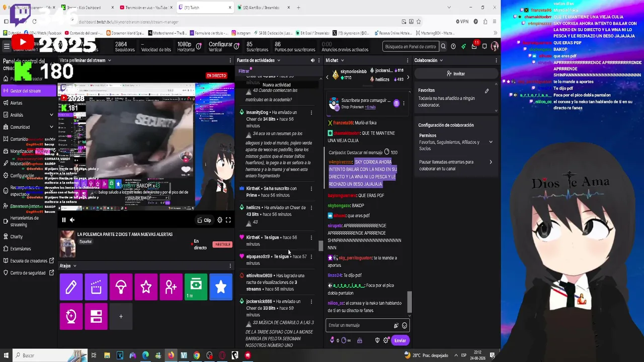The width and height of the screenshot is (644, 362).
Task: Mute the stream preview audio
Action: tap(72, 220)
